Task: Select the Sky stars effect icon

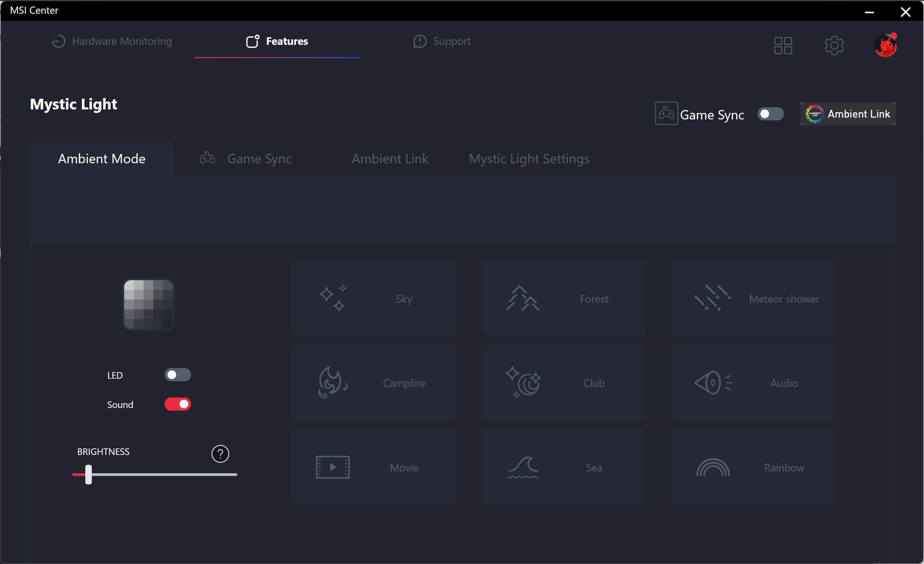Action: (x=333, y=298)
